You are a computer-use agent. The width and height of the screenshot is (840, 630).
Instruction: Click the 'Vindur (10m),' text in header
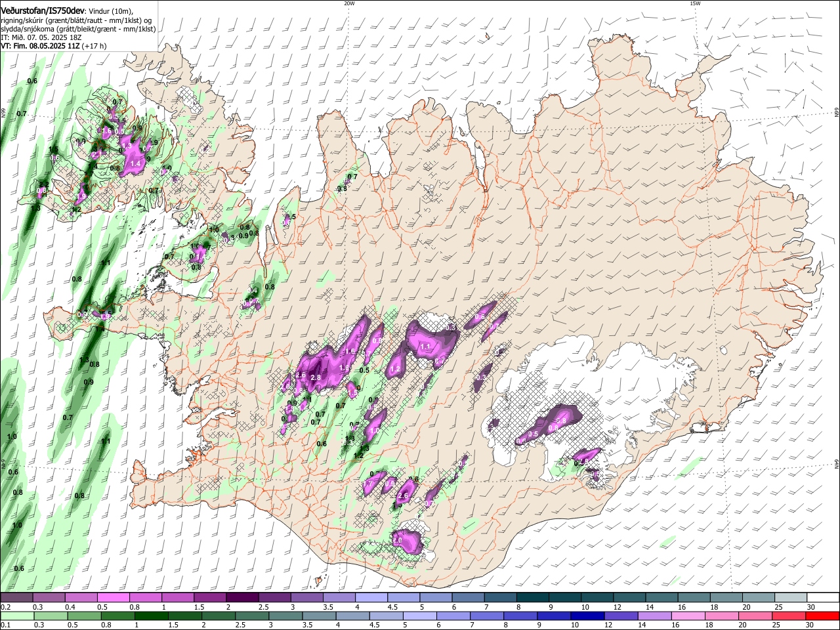[x=111, y=10]
